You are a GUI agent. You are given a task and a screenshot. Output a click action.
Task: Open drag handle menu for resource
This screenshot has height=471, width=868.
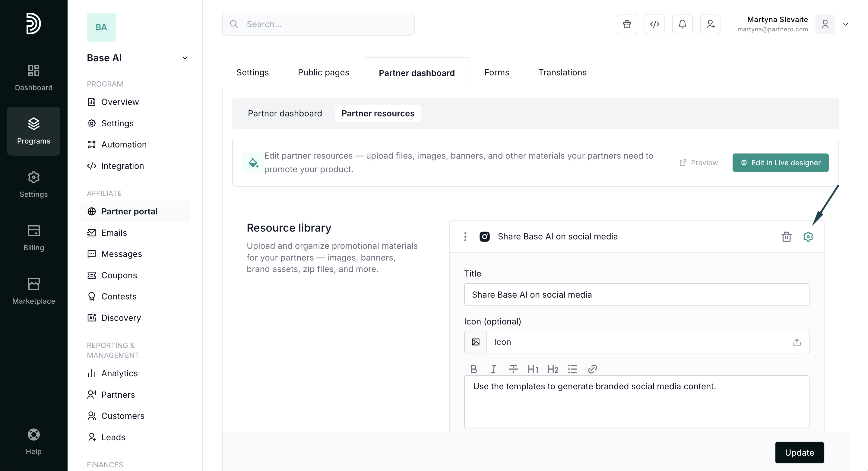[465, 236]
